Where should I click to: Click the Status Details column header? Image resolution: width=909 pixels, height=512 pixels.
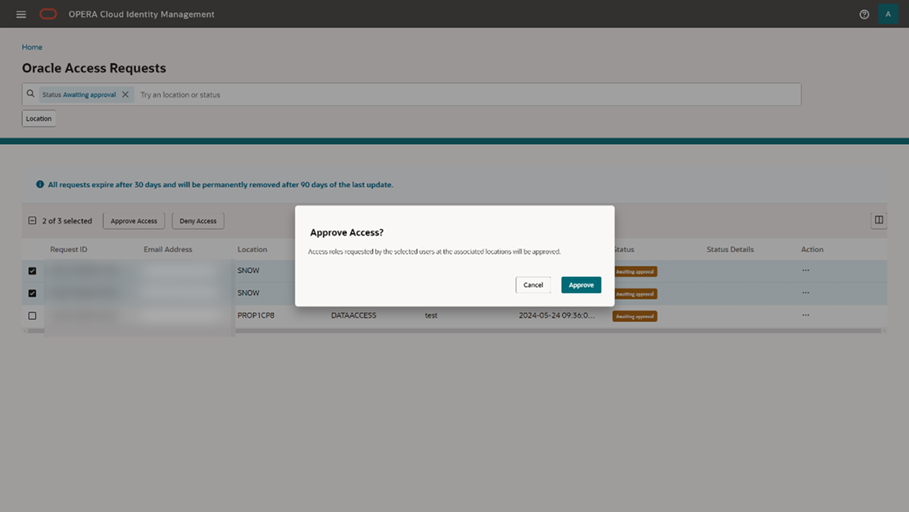(x=730, y=249)
